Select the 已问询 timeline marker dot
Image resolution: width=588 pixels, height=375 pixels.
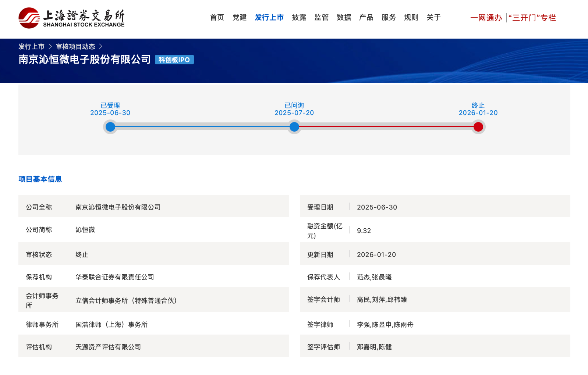pos(294,127)
